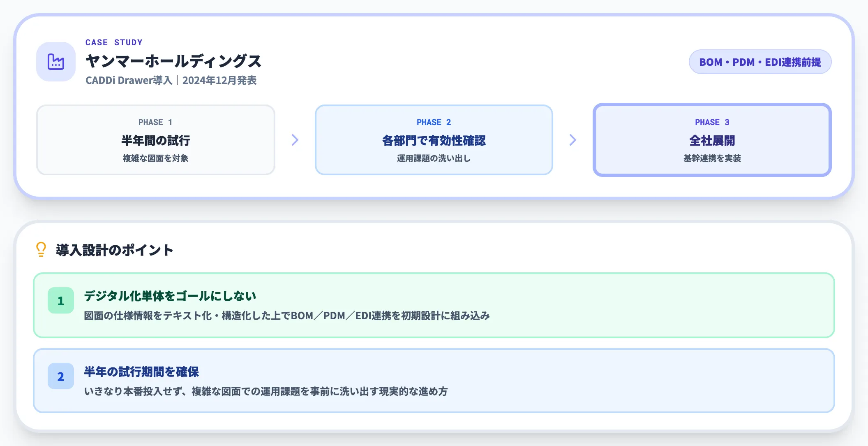This screenshot has height=446, width=868.
Task: Click the chevron arrow between Phase 2 and Phase 3
Action: (x=573, y=140)
